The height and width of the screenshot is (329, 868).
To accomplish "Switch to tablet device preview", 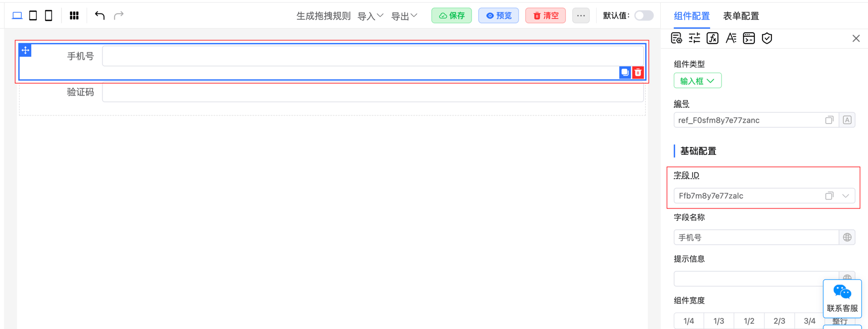I will pyautogui.click(x=33, y=16).
